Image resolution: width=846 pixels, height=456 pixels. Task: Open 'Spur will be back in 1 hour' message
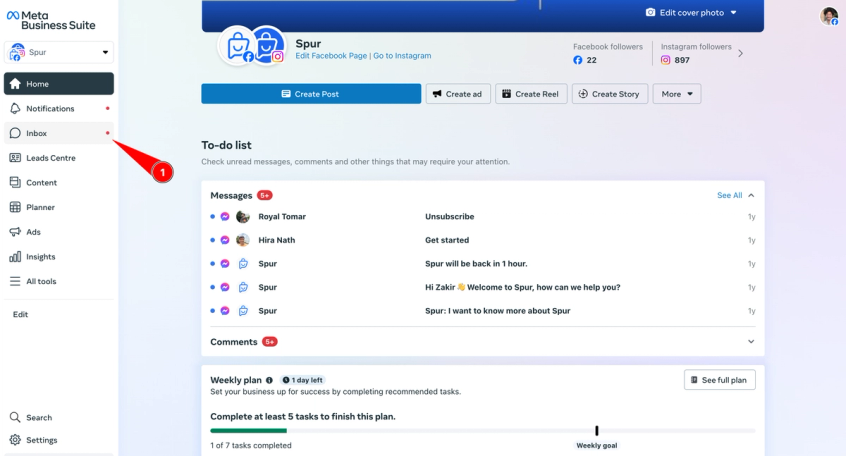coord(483,264)
